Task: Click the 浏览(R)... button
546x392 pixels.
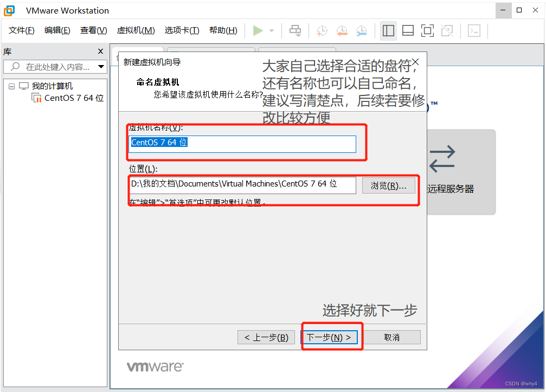Action: [389, 185]
